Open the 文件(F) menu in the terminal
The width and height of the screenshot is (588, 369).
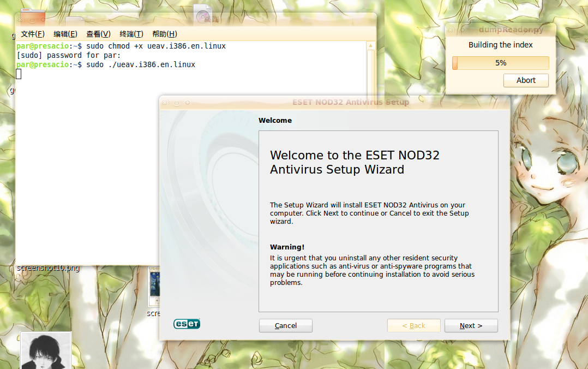[33, 34]
